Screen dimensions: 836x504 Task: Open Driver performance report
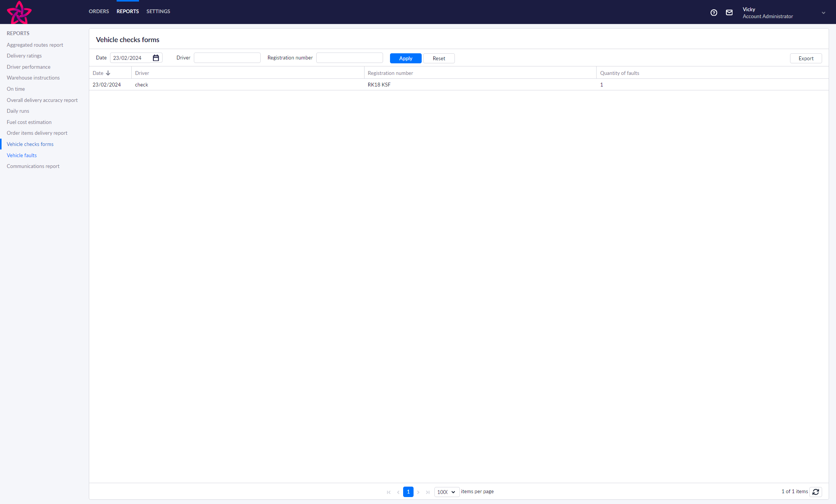(29, 67)
